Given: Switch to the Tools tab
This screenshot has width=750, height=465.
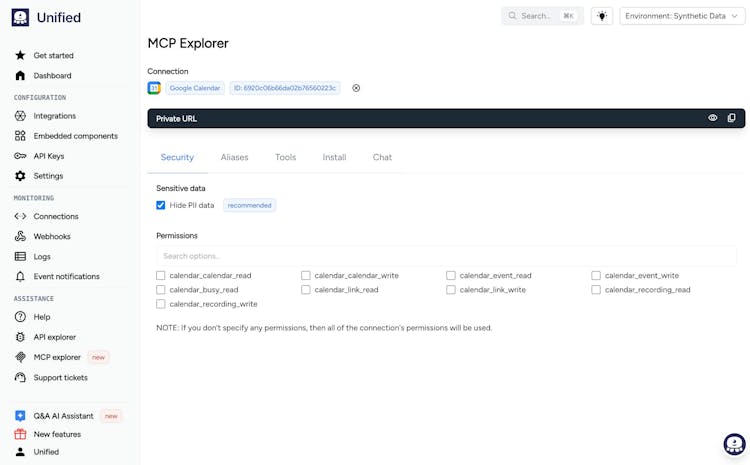Looking at the screenshot, I should click(286, 157).
